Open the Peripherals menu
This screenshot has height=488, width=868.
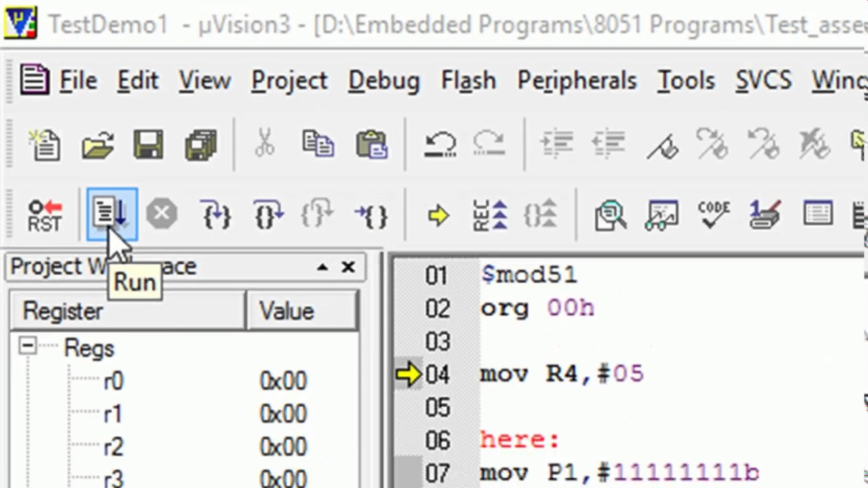577,81
